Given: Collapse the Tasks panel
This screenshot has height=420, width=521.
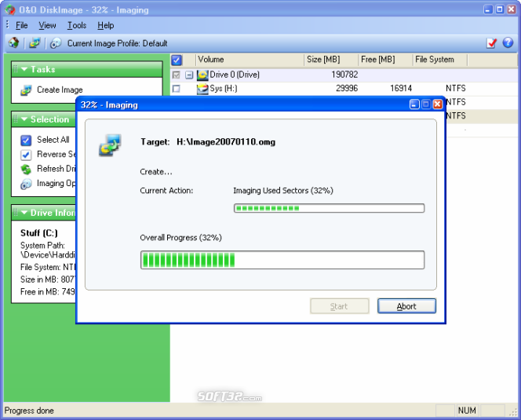Looking at the screenshot, I should point(24,69).
